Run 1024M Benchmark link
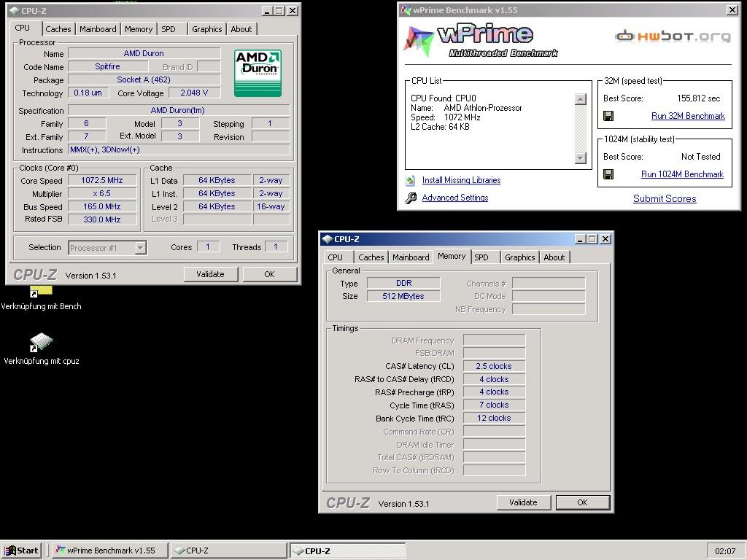The image size is (747, 560). pos(682,174)
